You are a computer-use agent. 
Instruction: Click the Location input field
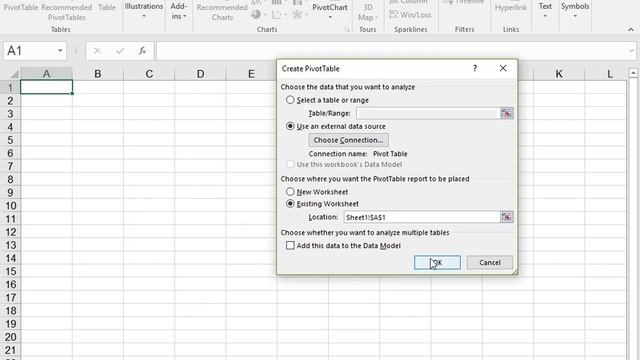click(422, 217)
